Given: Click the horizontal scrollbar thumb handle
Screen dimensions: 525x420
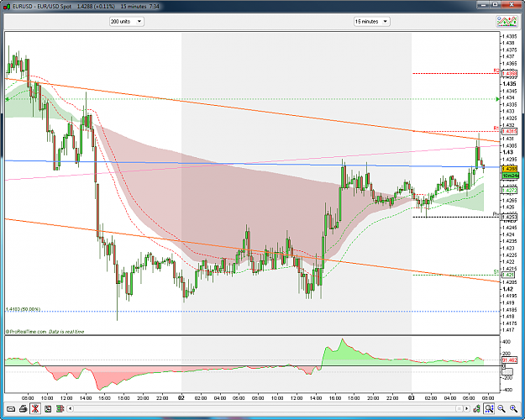Looking at the screenshot, I should point(459,408).
